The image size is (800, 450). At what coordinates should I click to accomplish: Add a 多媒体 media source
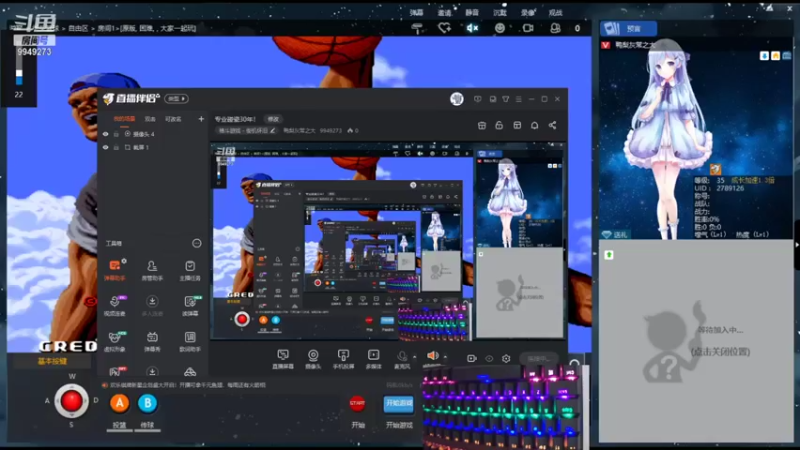(x=373, y=359)
